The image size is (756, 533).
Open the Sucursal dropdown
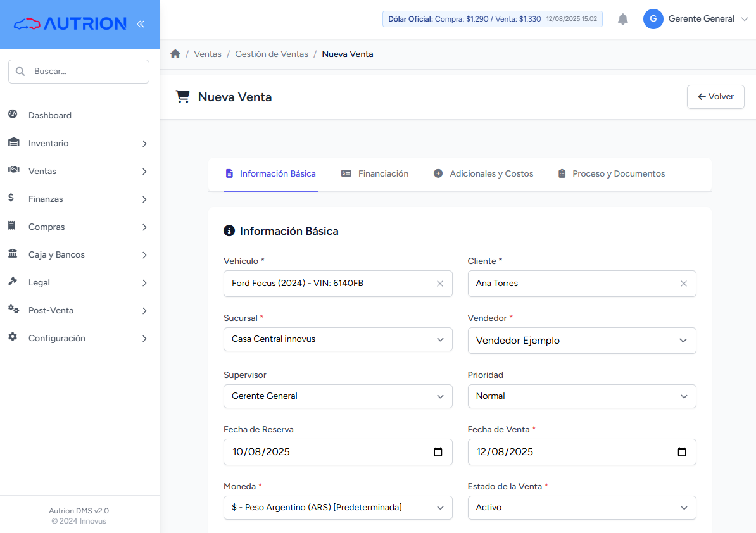point(440,339)
